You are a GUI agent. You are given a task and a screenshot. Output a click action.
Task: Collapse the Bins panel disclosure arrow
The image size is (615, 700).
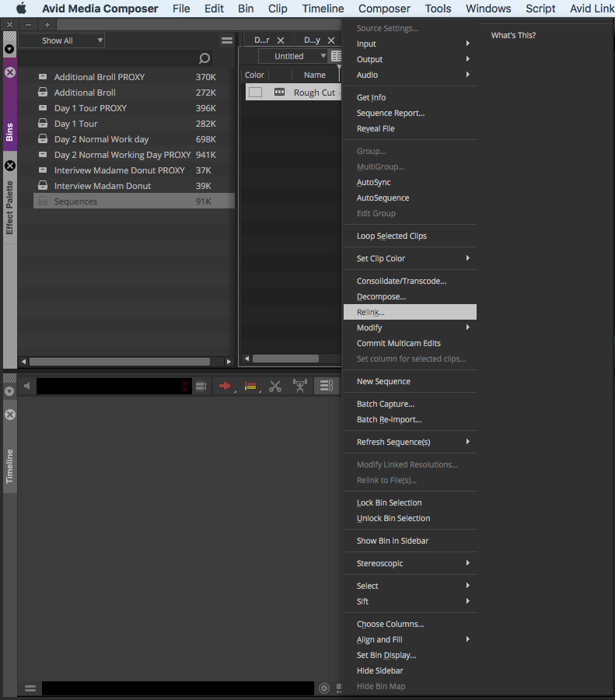pyautogui.click(x=9, y=49)
